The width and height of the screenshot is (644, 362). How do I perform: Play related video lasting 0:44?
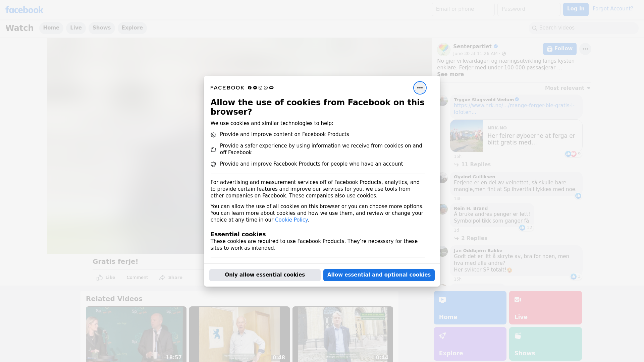[x=342, y=334]
